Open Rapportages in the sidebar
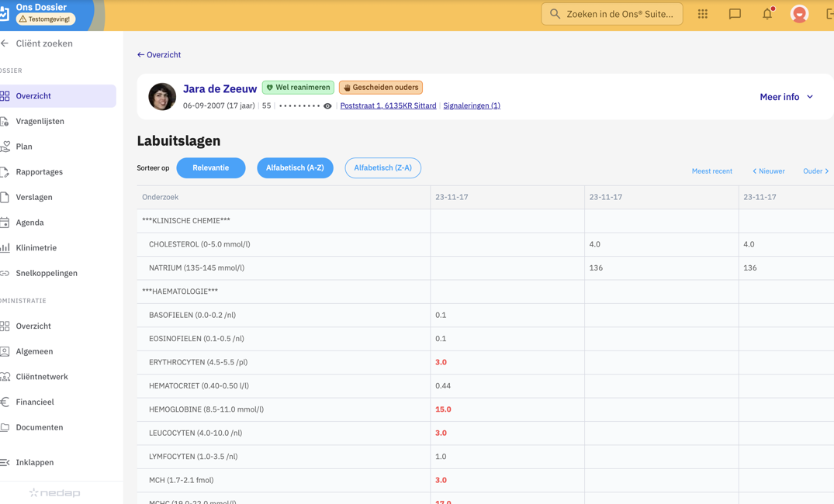 [x=39, y=172]
